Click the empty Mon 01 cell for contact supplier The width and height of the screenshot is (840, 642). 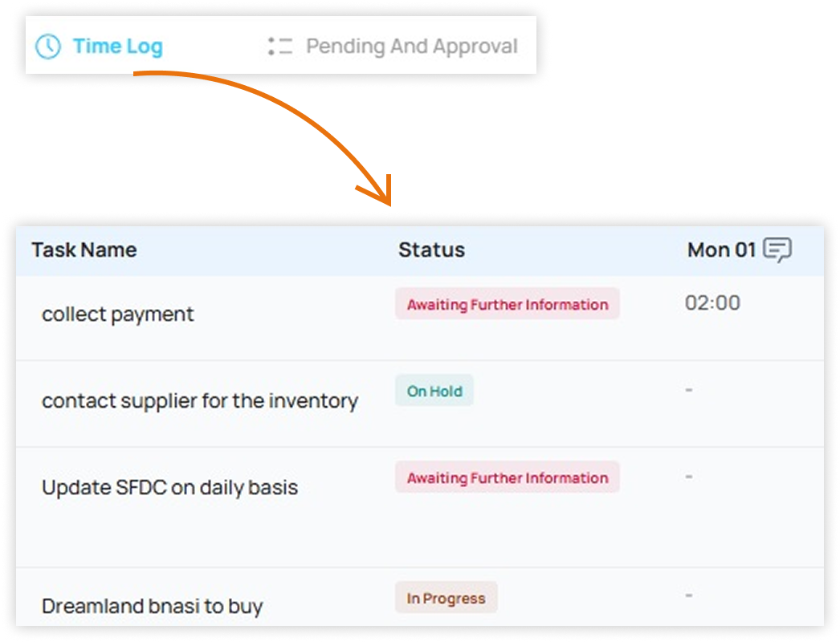tap(689, 390)
